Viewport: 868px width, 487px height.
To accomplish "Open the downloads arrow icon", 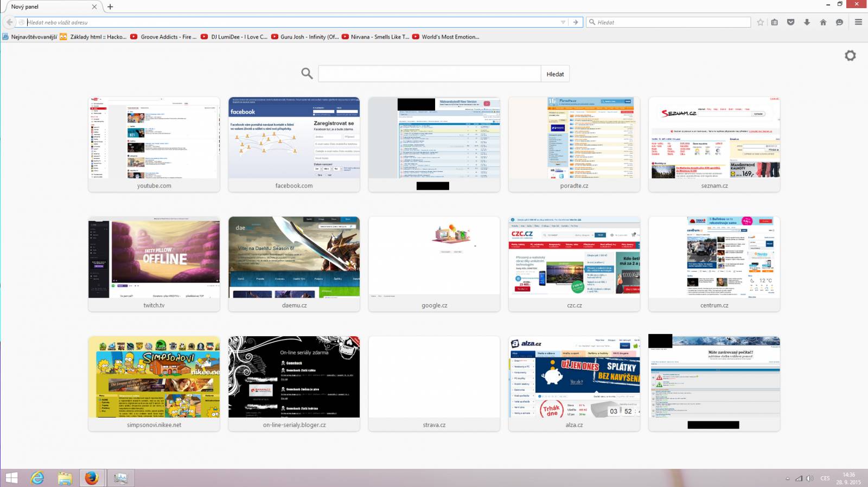I will 807,22.
